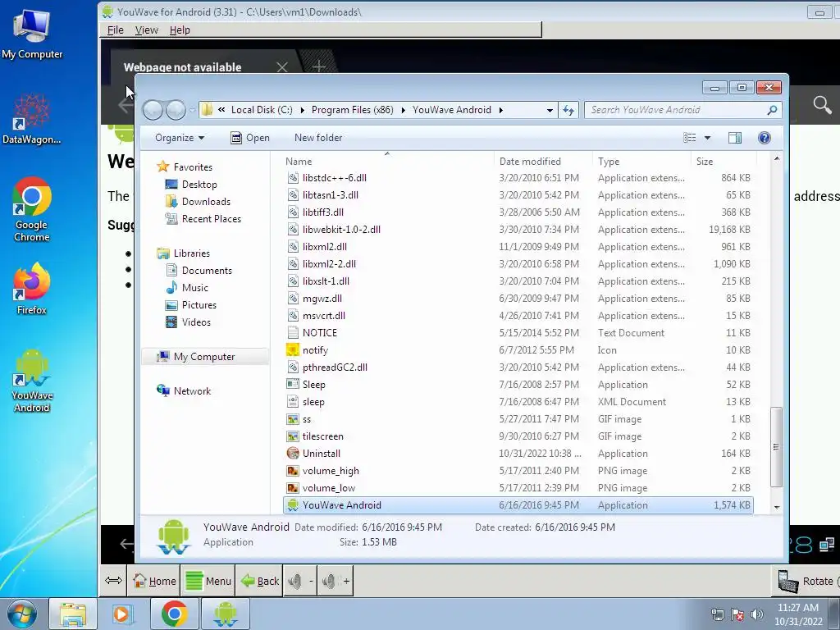Close the Webpage not available tab
The height and width of the screenshot is (630, 840).
tap(282, 67)
